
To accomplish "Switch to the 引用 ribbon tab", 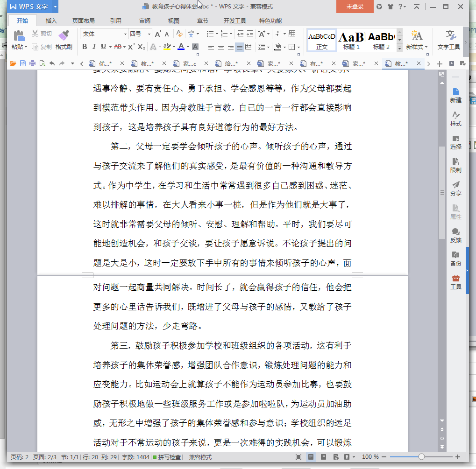I will coord(116,21).
